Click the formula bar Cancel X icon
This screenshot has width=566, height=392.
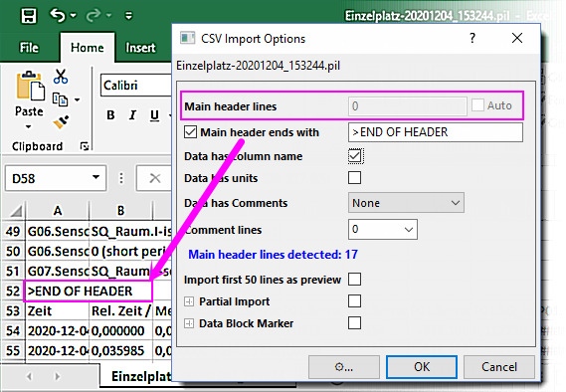coord(155,178)
